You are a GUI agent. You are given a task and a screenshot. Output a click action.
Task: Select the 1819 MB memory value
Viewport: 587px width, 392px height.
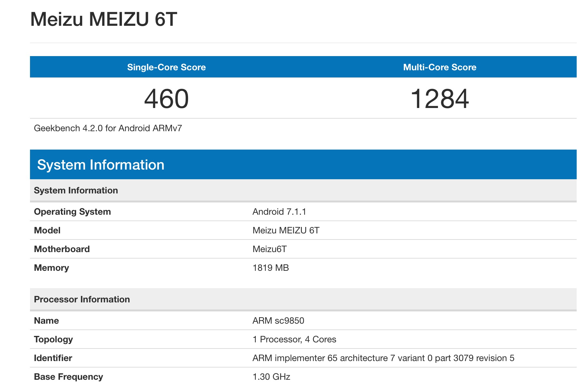point(271,268)
